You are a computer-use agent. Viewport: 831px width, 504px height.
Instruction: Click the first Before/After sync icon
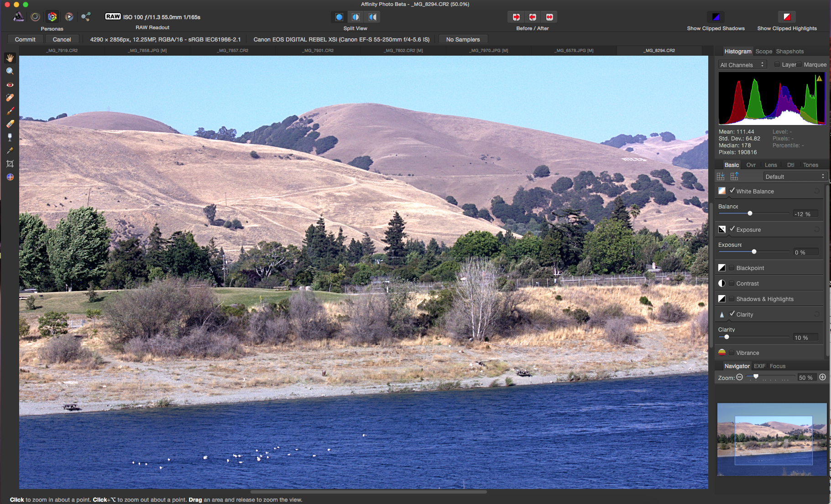pyautogui.click(x=516, y=17)
